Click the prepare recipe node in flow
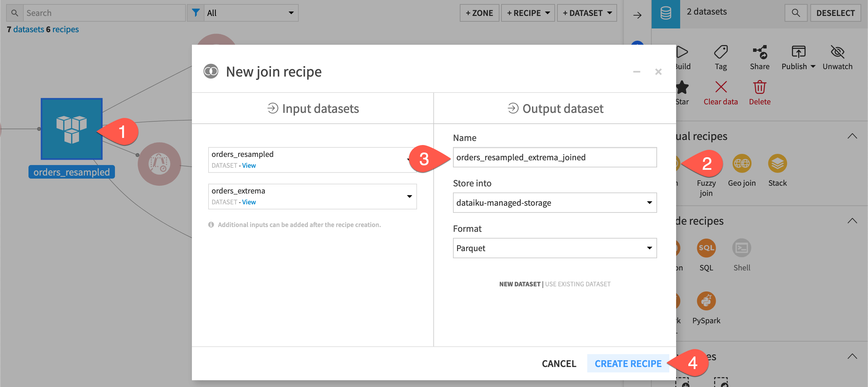 click(159, 164)
